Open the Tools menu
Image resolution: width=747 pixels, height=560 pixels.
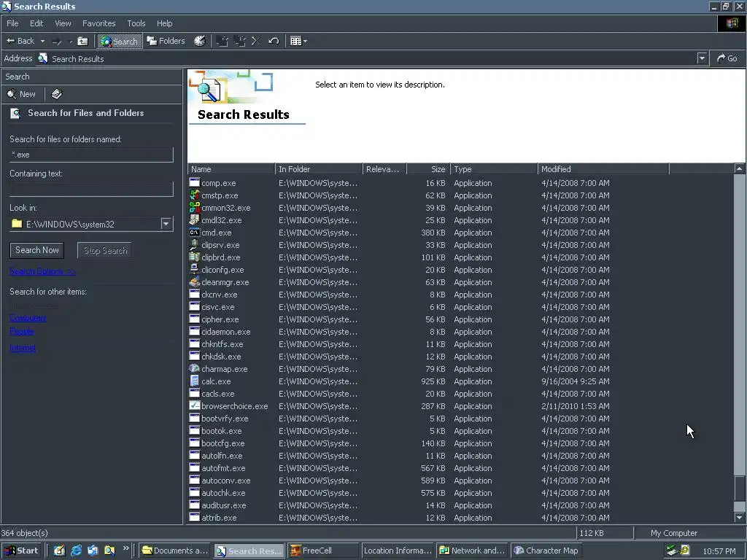click(136, 23)
